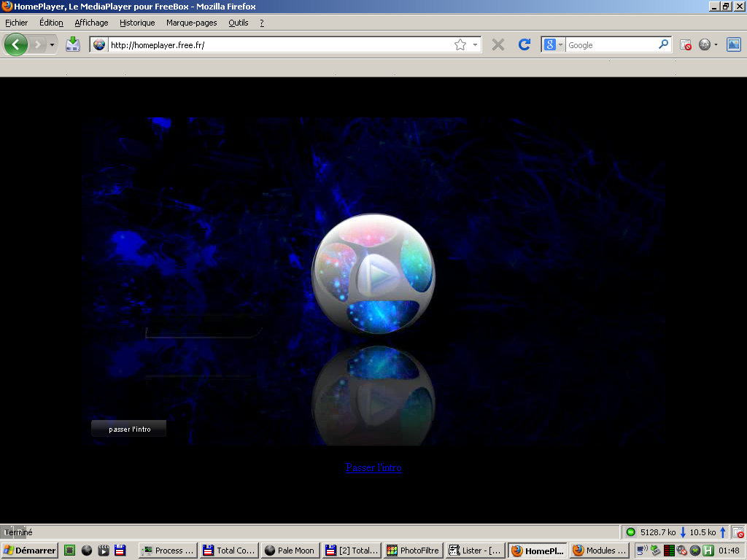Open the Marque-pages menu
This screenshot has height=560, width=747.
tap(192, 23)
